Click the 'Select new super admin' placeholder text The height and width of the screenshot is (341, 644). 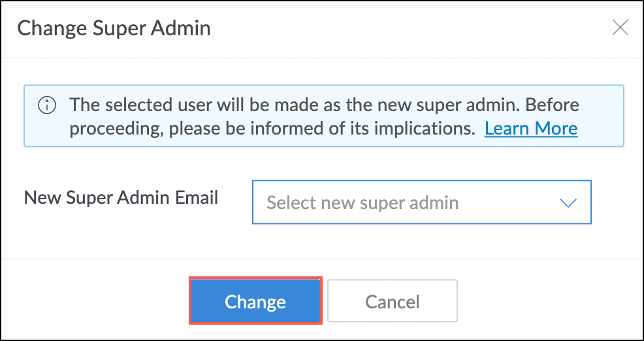(362, 203)
